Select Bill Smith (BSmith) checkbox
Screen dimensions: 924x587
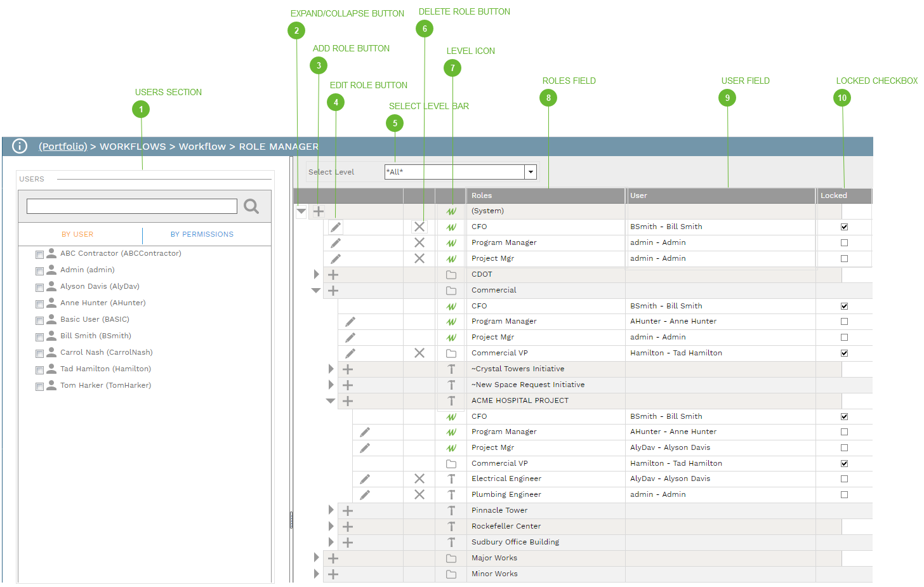click(39, 337)
